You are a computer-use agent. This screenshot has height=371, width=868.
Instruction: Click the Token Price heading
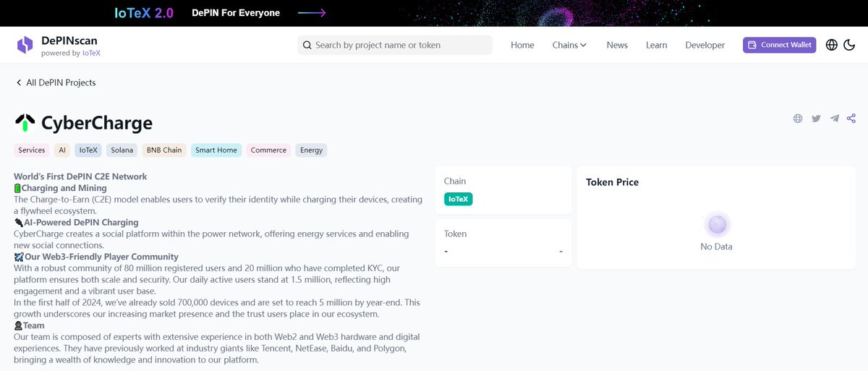tap(612, 182)
